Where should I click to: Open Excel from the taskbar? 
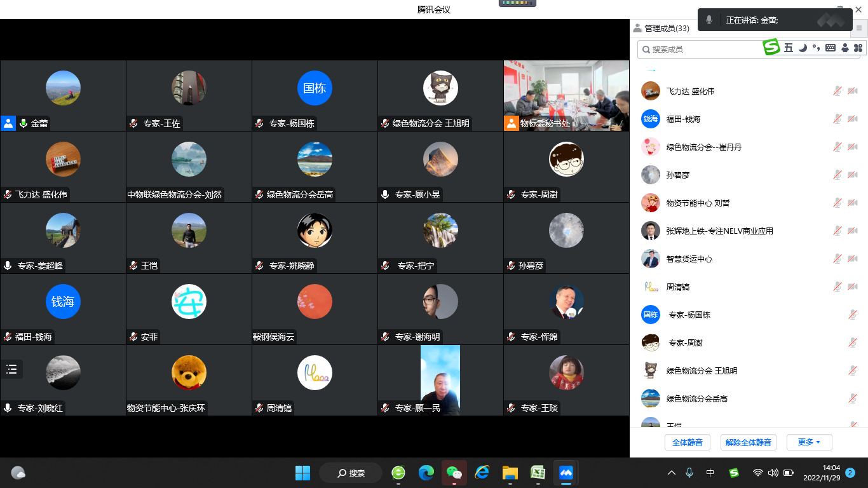point(538,473)
